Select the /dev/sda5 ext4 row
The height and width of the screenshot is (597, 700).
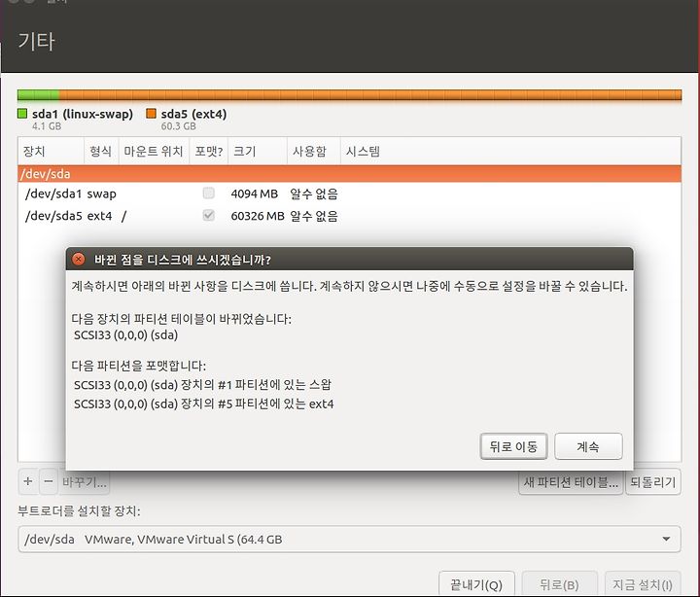coord(350,216)
